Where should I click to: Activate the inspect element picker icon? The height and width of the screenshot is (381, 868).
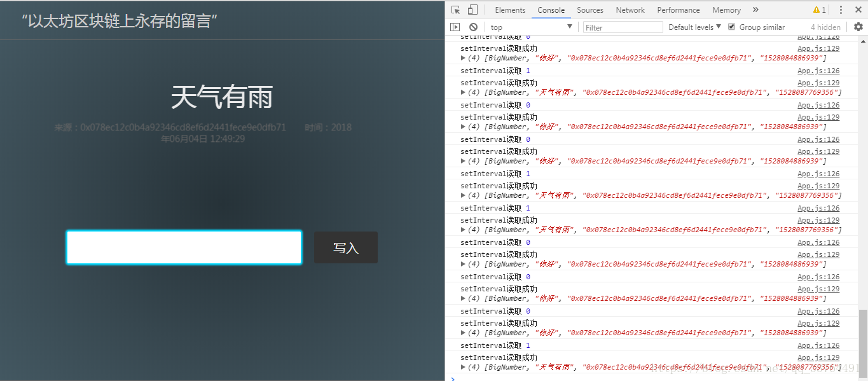pos(455,10)
